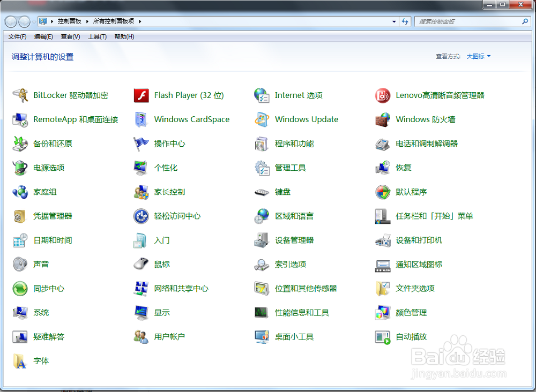Open 疑难解答 icon
Image resolution: width=536 pixels, height=392 pixels.
pyautogui.click(x=20, y=337)
